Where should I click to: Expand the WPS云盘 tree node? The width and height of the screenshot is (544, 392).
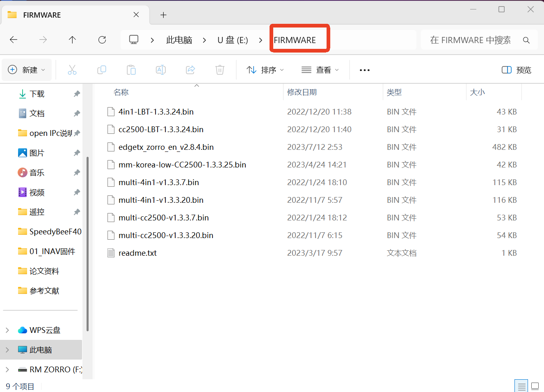pyautogui.click(x=7, y=330)
